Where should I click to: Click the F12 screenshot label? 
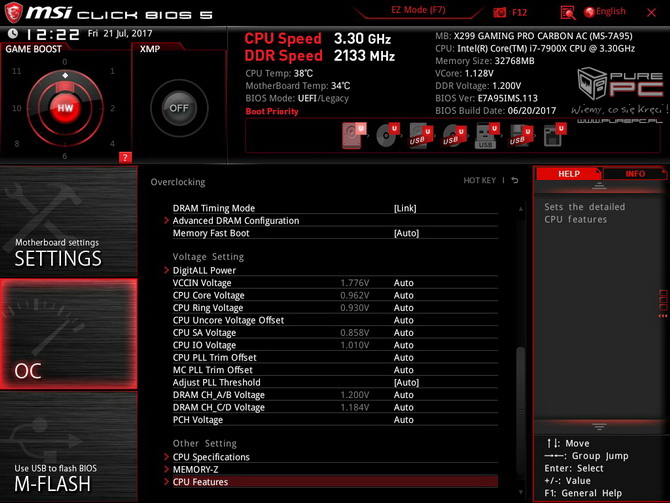point(519,12)
